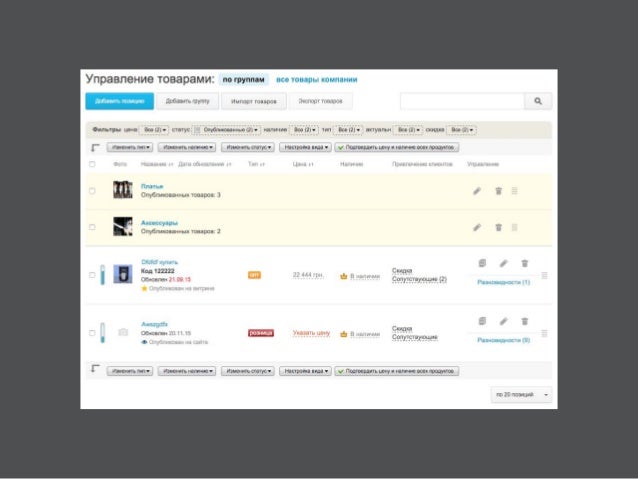Delete the Аксессуары group via trash icon
Image resolution: width=638 pixels, height=479 pixels.
[x=498, y=227]
